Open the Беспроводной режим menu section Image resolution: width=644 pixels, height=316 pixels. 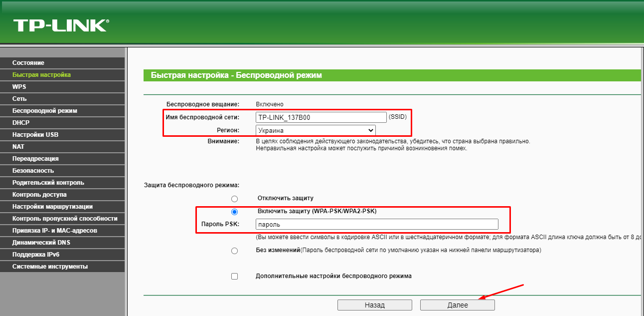click(x=62, y=111)
